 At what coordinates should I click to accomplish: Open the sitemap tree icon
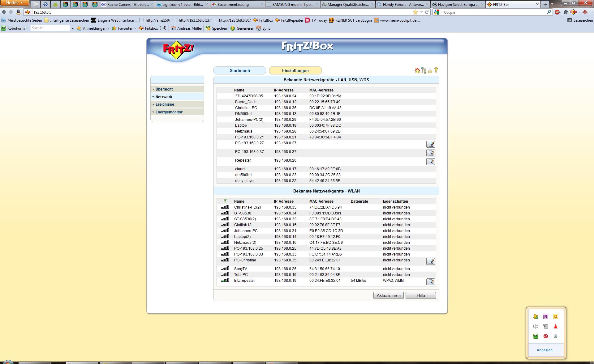click(x=424, y=71)
